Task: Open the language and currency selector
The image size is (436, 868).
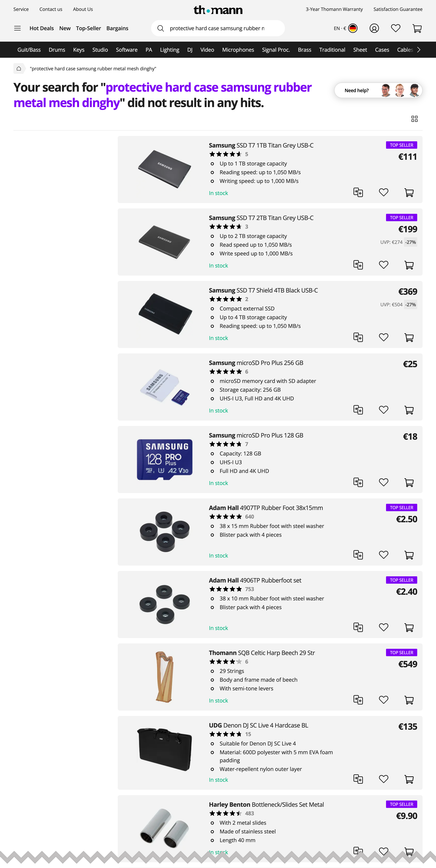Action: (x=345, y=28)
